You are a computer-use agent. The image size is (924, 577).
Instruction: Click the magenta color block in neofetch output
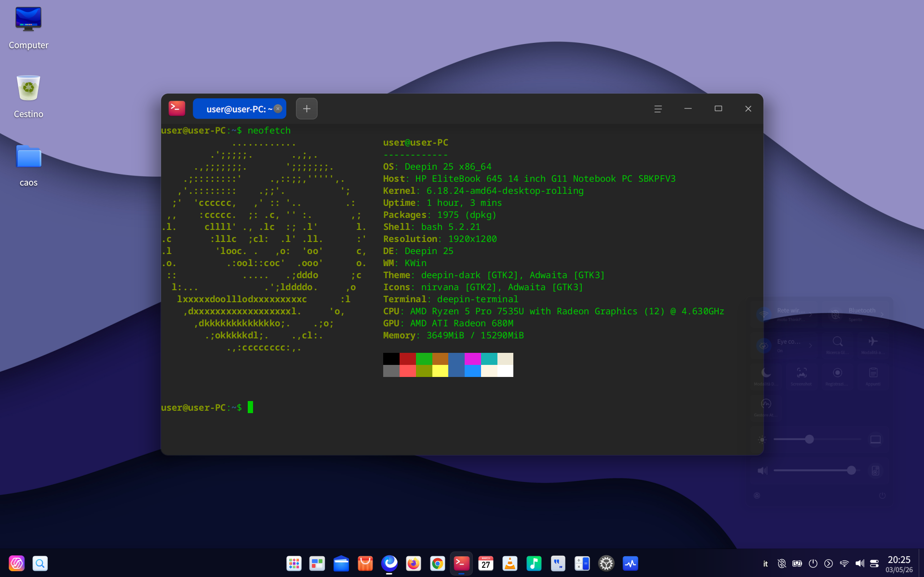pyautogui.click(x=472, y=359)
